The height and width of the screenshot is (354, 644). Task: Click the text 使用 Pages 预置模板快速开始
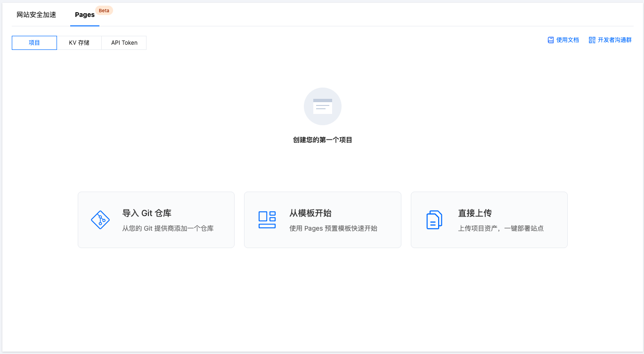tap(334, 229)
